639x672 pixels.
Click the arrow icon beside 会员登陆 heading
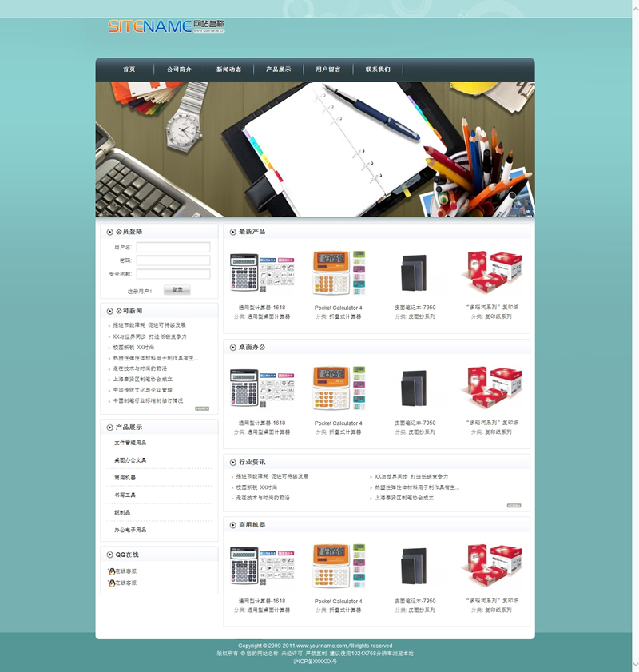coord(109,232)
